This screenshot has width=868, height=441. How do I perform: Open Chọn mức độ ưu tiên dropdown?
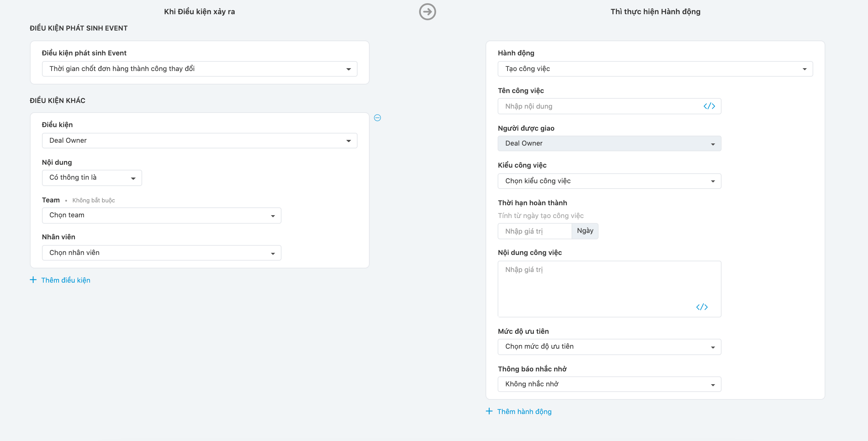click(x=609, y=347)
